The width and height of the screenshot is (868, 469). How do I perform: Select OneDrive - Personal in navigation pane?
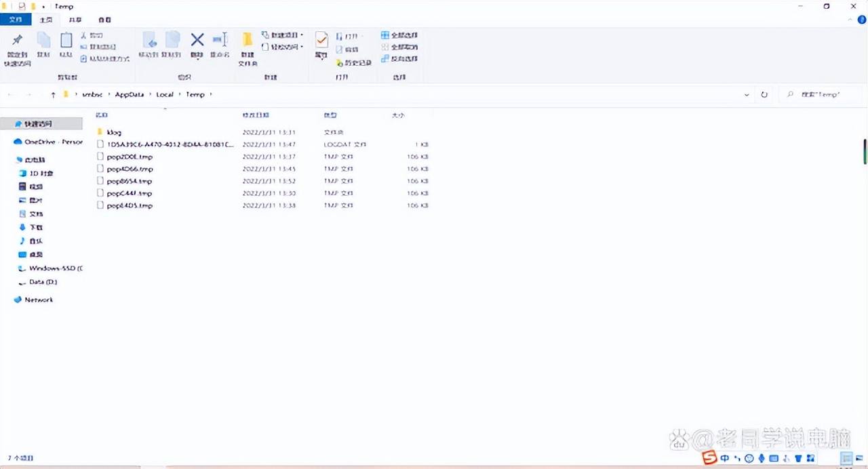(48, 142)
